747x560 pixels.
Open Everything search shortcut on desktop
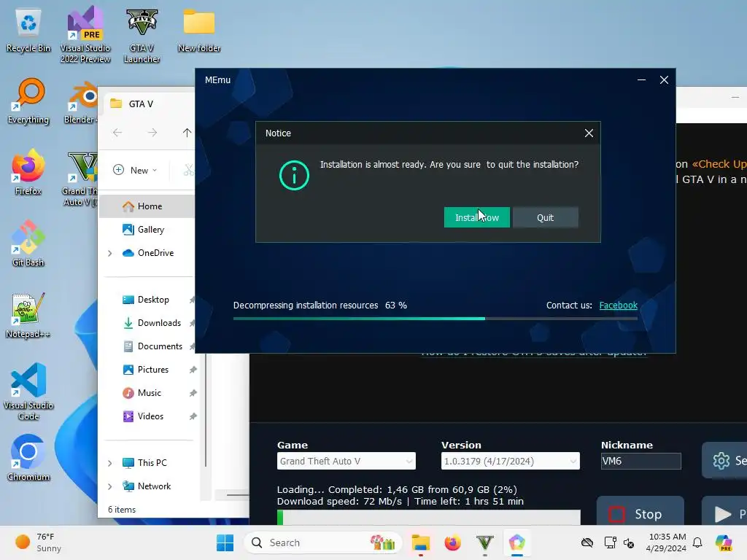click(x=28, y=101)
